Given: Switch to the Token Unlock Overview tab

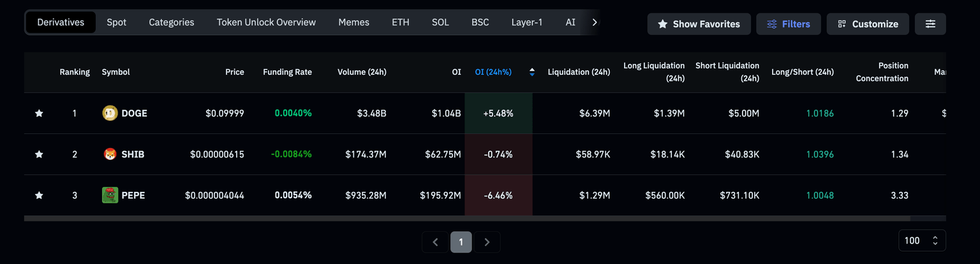Looking at the screenshot, I should pyautogui.click(x=266, y=22).
